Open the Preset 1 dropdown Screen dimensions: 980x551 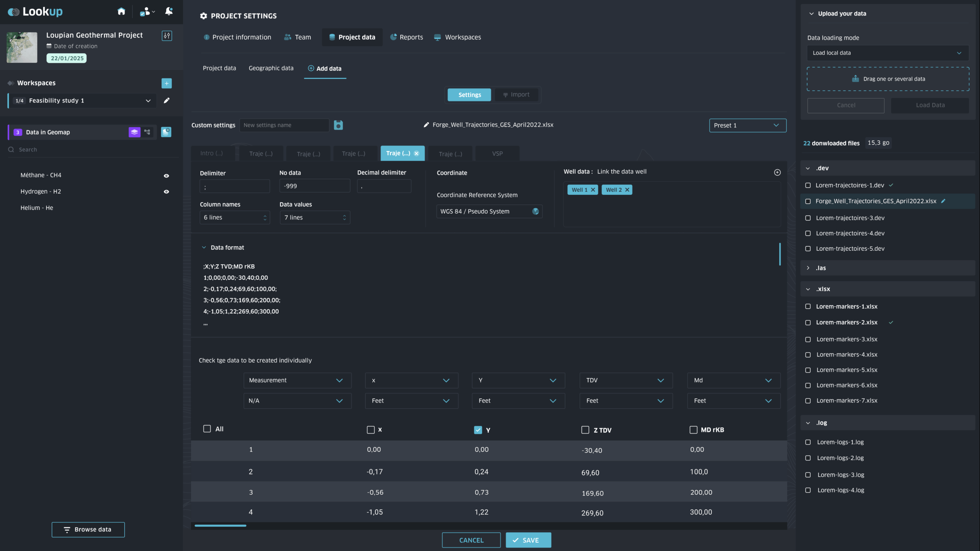[748, 125]
